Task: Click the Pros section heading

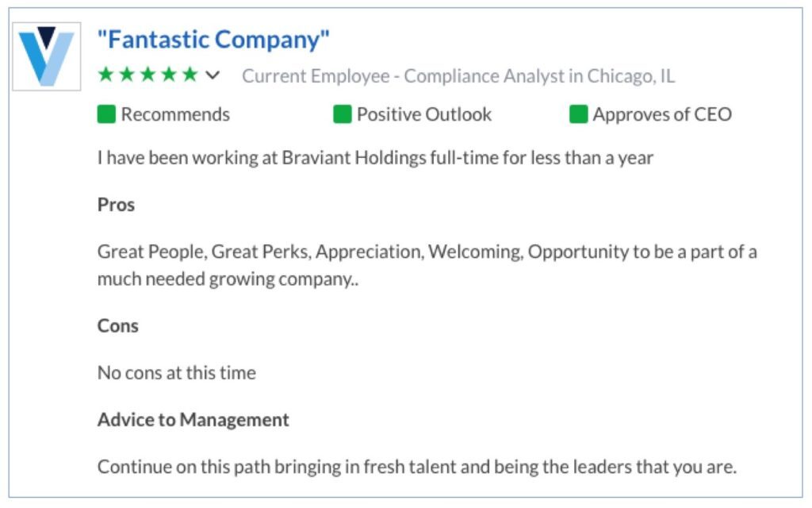Action: pos(117,205)
